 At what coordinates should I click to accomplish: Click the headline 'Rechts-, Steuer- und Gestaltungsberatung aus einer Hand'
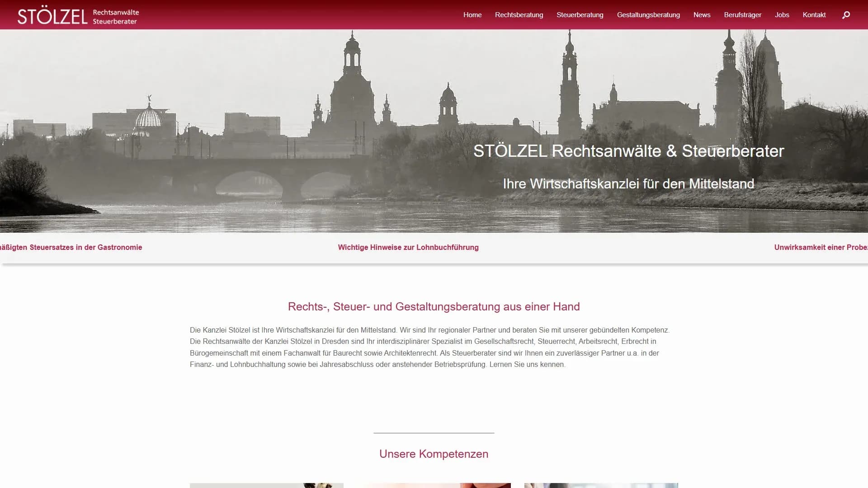pyautogui.click(x=434, y=306)
